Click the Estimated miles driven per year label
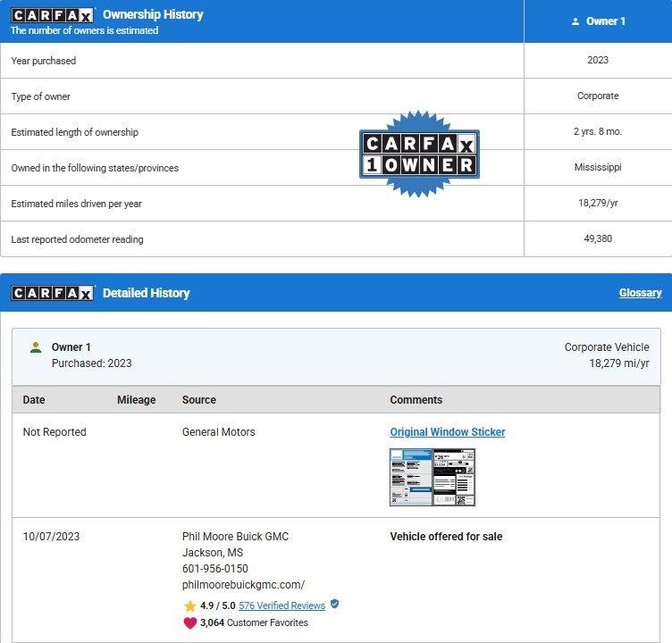Viewport: 672px width, 643px height. click(x=76, y=204)
